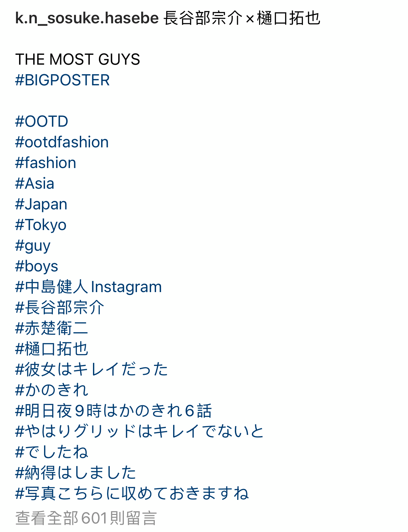Image resolution: width=408 pixels, height=532 pixels.
Task: Open the #fashion hashtag
Action: pos(46,163)
